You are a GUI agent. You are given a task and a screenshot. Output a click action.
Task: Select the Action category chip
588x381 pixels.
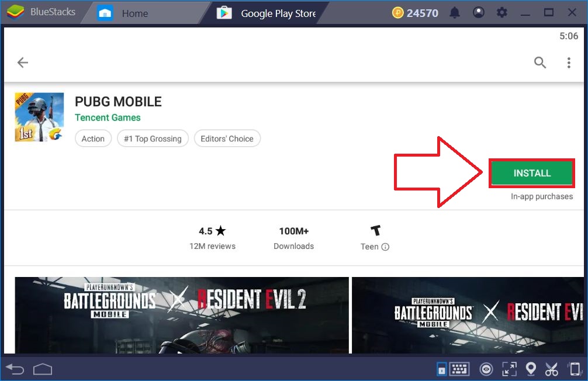93,138
